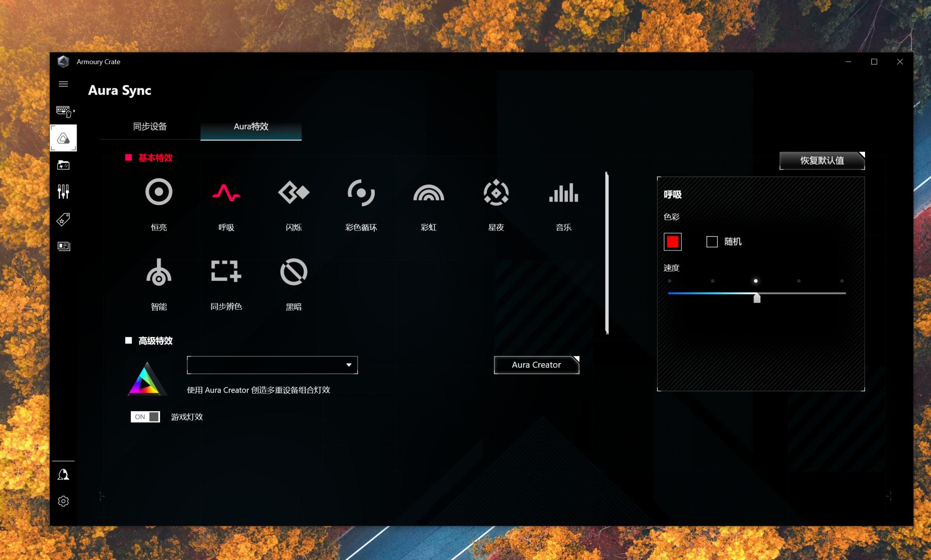Viewport: 931px width, 560px height.
Task: Switch to the 同步设备 tab
Action: (x=150, y=127)
